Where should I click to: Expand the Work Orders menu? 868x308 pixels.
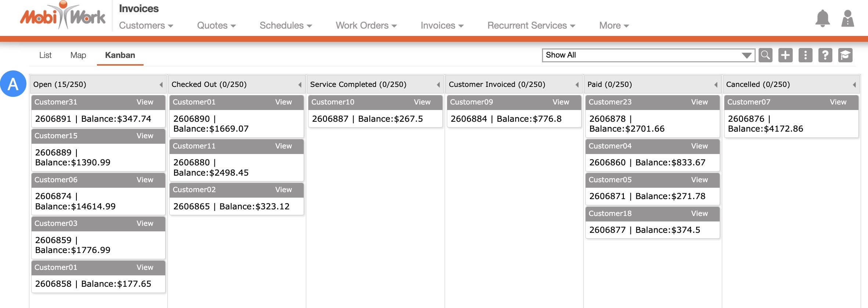click(x=366, y=25)
